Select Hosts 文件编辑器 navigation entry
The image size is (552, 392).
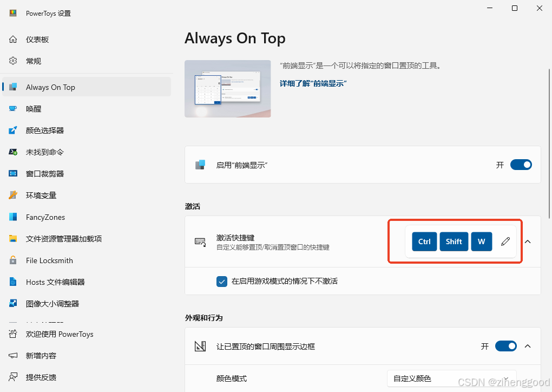click(x=87, y=282)
